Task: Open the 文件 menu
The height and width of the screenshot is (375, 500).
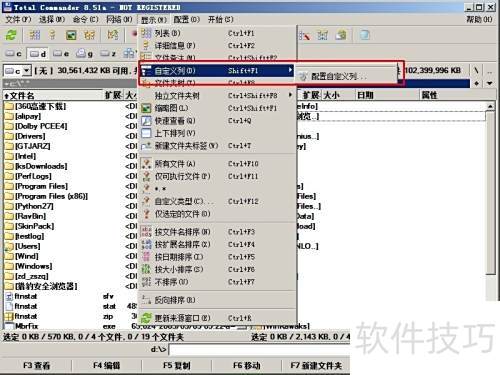Action: [x=18, y=20]
